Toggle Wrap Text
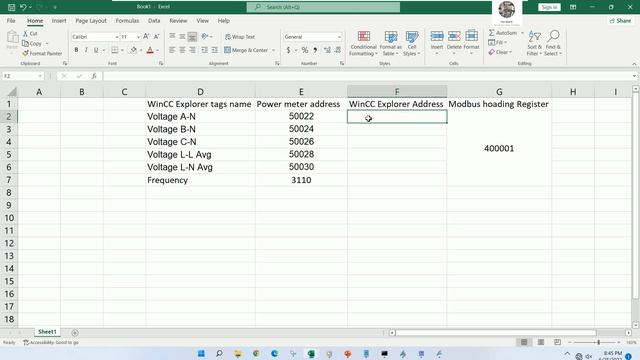Screen dimensions: 640x360 tap(240, 37)
